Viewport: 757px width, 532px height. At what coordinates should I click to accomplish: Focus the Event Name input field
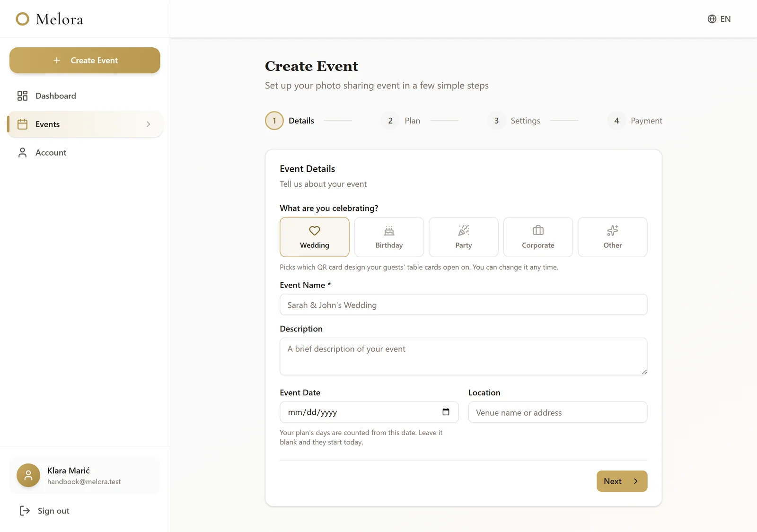tap(464, 305)
